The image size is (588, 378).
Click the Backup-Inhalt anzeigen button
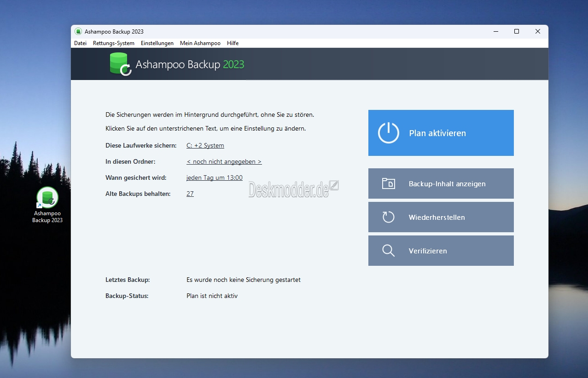pos(441,183)
